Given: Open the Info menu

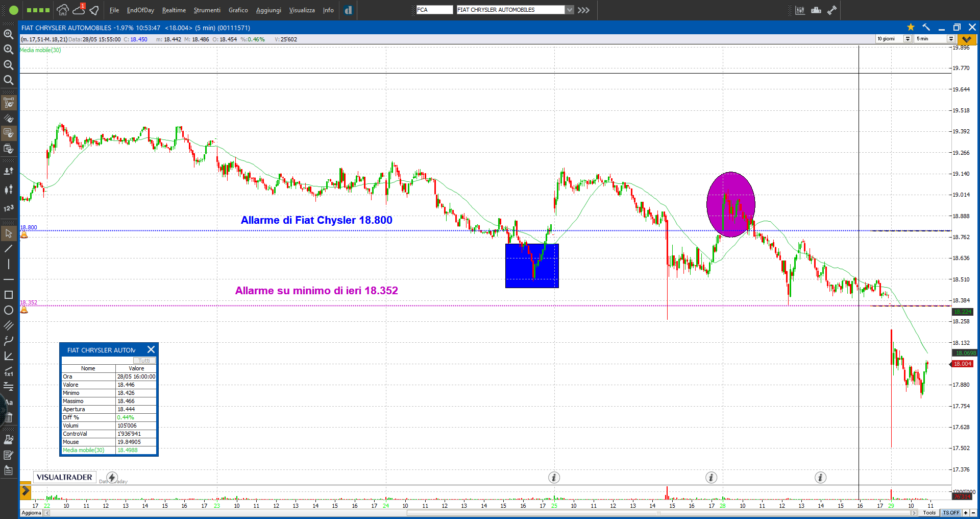Looking at the screenshot, I should tap(328, 10).
